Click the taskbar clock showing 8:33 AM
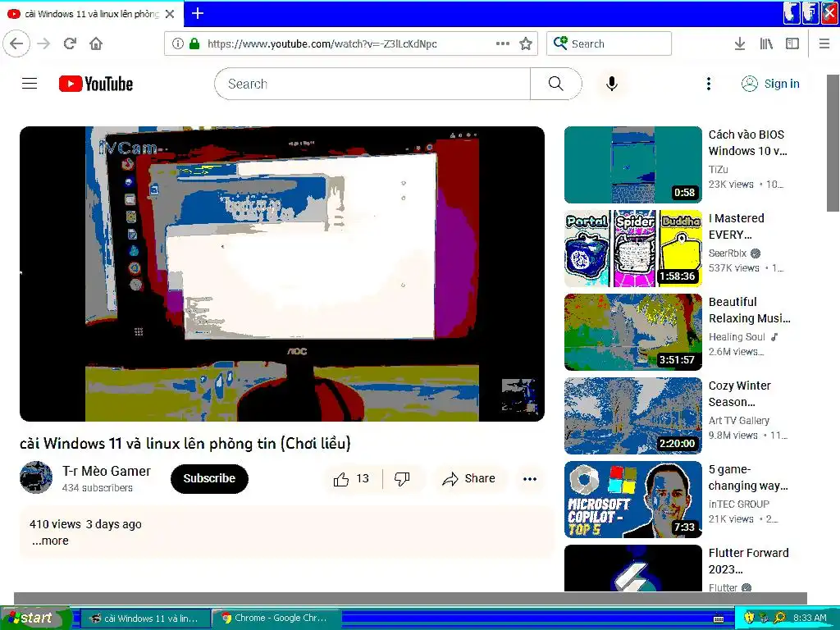840x630 pixels. tap(810, 618)
